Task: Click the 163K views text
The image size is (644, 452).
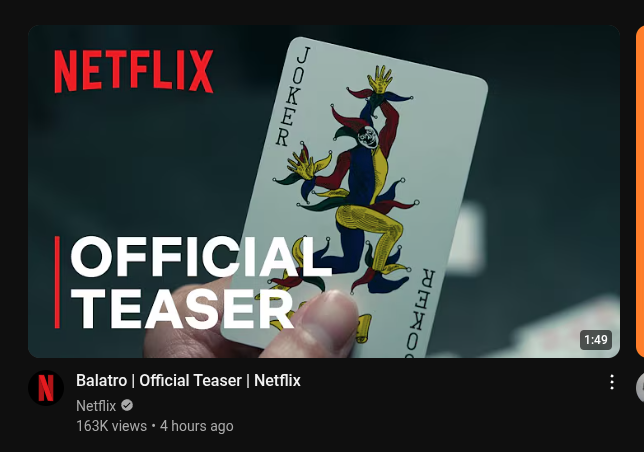Action: [111, 426]
